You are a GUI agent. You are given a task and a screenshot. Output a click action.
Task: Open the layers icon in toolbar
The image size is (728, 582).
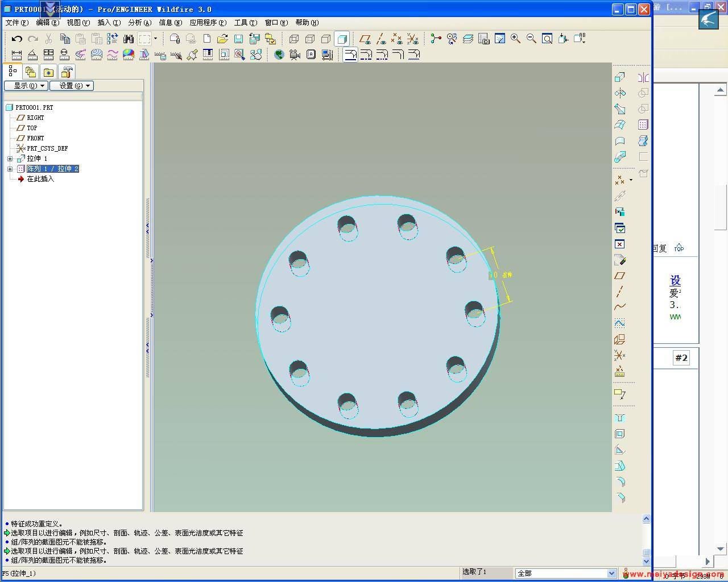(x=468, y=39)
